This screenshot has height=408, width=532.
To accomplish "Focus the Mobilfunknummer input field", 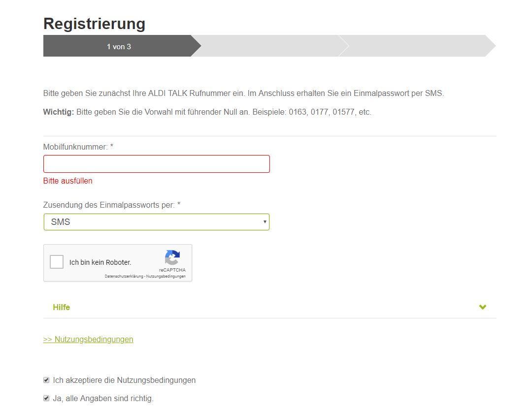I will coord(157,164).
